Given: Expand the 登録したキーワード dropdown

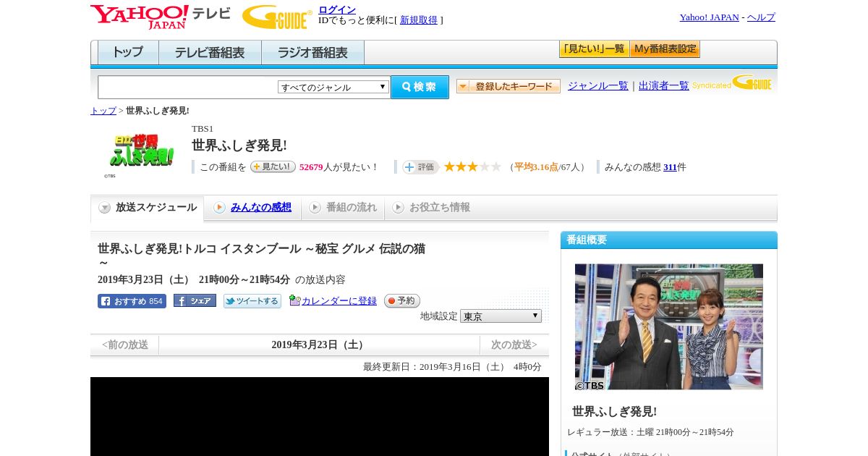Looking at the screenshot, I should (x=509, y=86).
